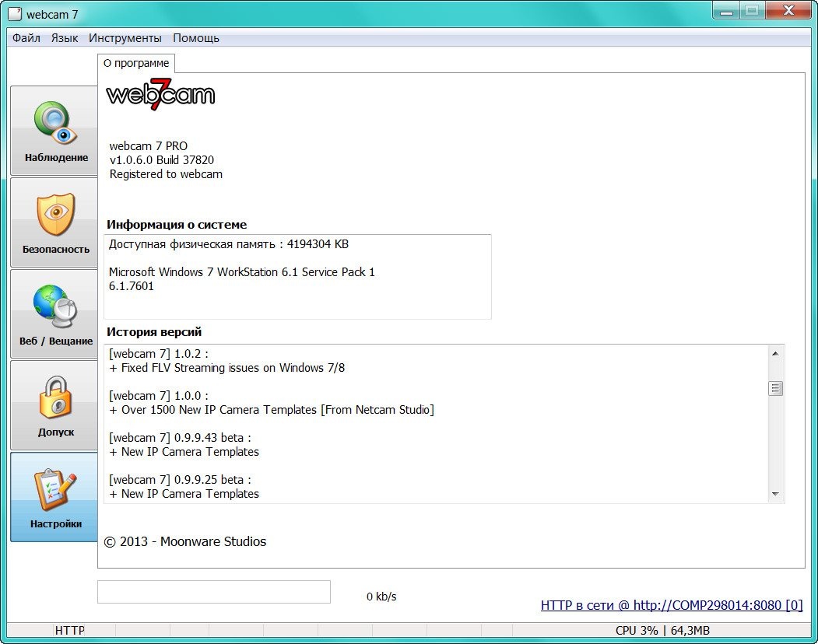Open the Помощь help menu
This screenshot has width=818, height=644.
click(196, 38)
